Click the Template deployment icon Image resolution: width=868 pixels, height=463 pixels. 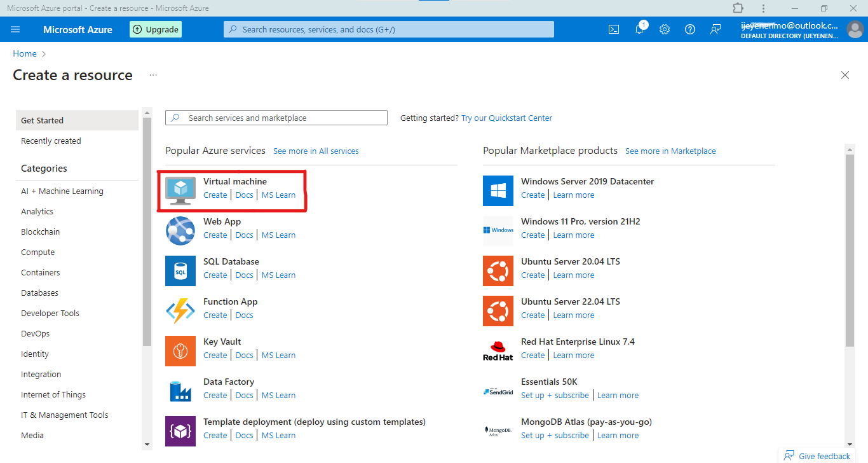coord(180,431)
